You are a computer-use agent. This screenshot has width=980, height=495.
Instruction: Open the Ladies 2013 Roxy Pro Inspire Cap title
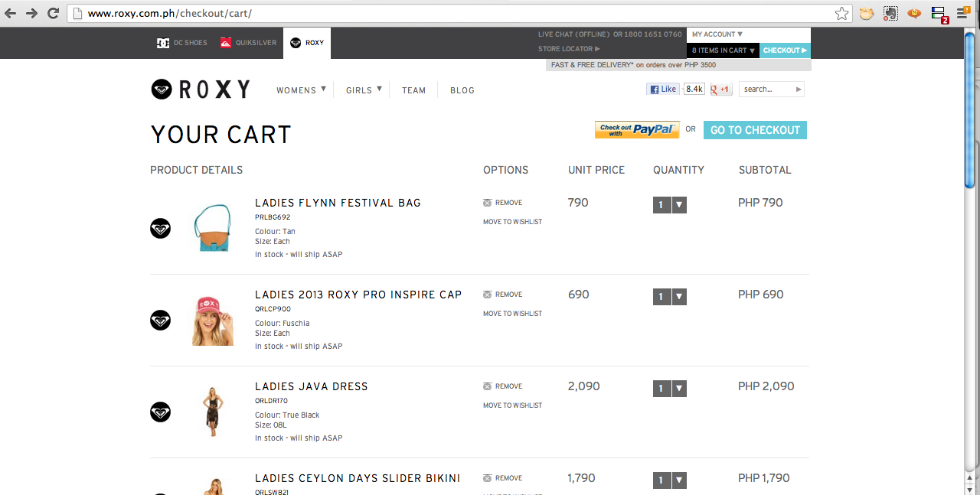358,295
